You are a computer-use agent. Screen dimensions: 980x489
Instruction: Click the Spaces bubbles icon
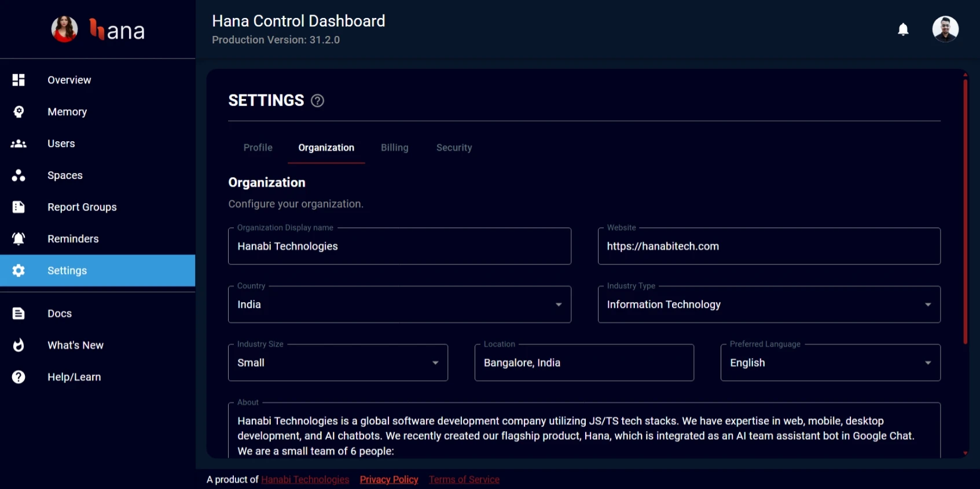click(x=19, y=175)
